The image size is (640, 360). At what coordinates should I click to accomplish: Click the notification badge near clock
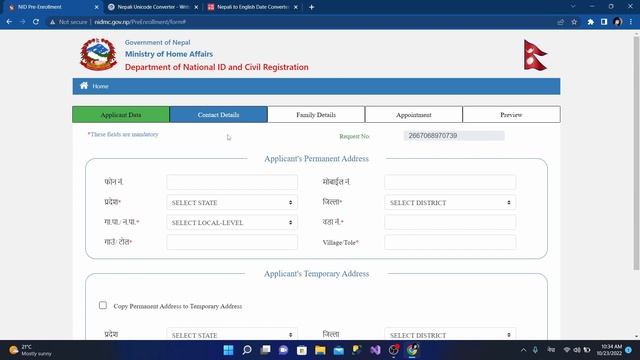click(629, 350)
